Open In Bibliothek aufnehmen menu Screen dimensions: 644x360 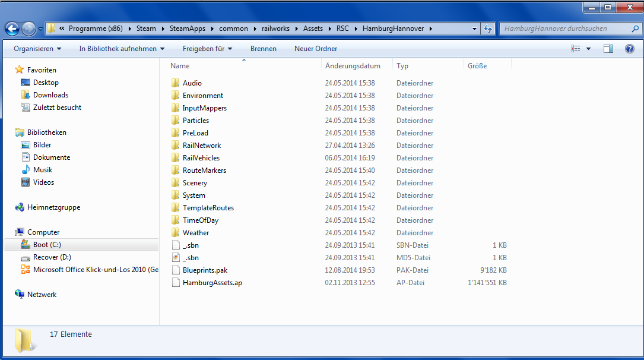122,49
